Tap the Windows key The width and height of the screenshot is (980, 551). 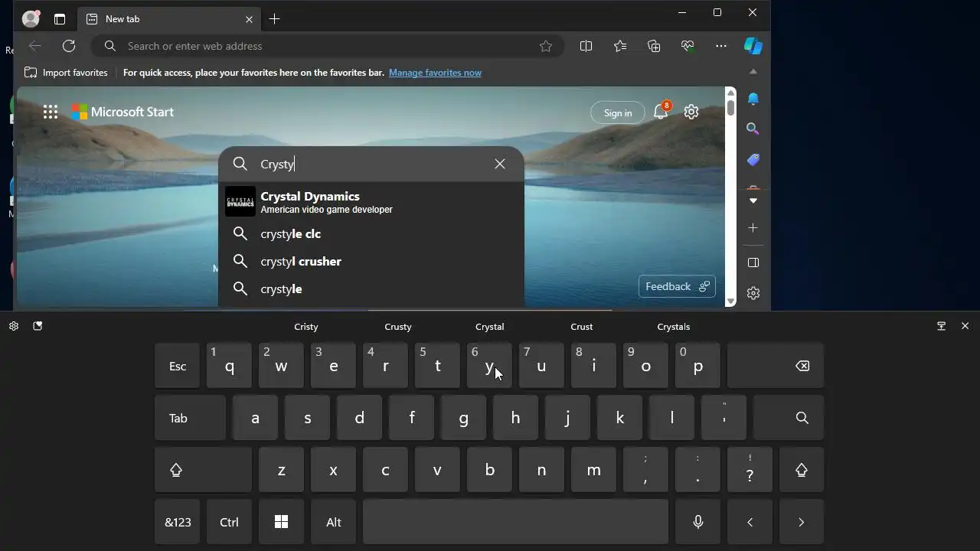point(282,522)
